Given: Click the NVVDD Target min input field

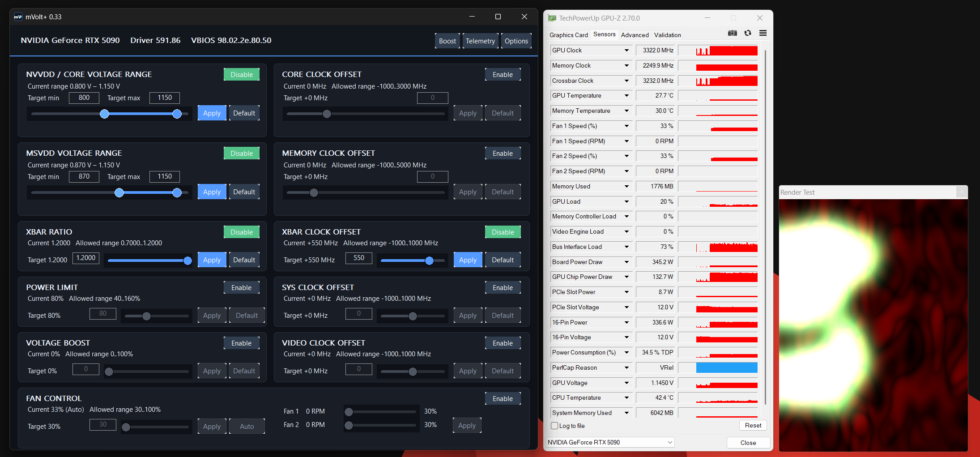Looking at the screenshot, I should point(84,98).
